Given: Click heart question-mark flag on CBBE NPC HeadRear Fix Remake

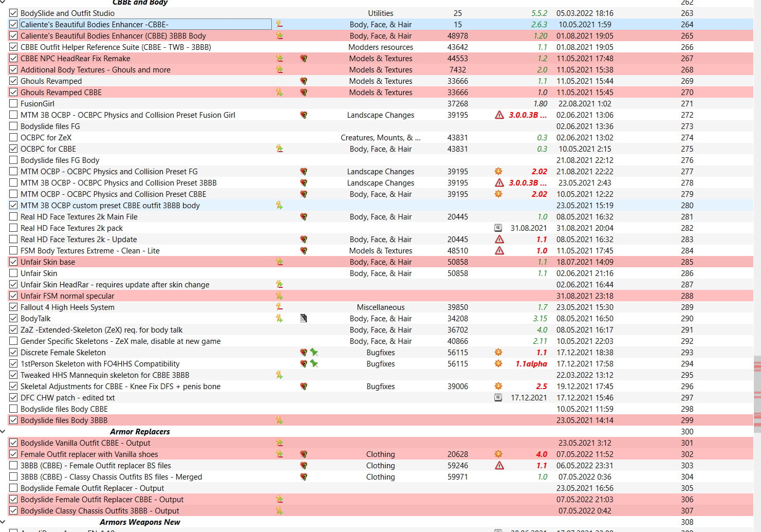Looking at the screenshot, I should coord(304,59).
